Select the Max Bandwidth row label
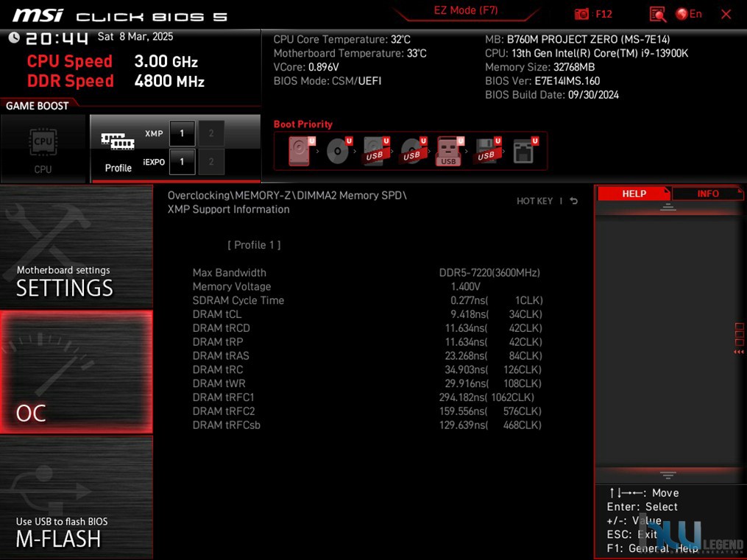Image resolution: width=747 pixels, height=560 pixels. click(229, 273)
